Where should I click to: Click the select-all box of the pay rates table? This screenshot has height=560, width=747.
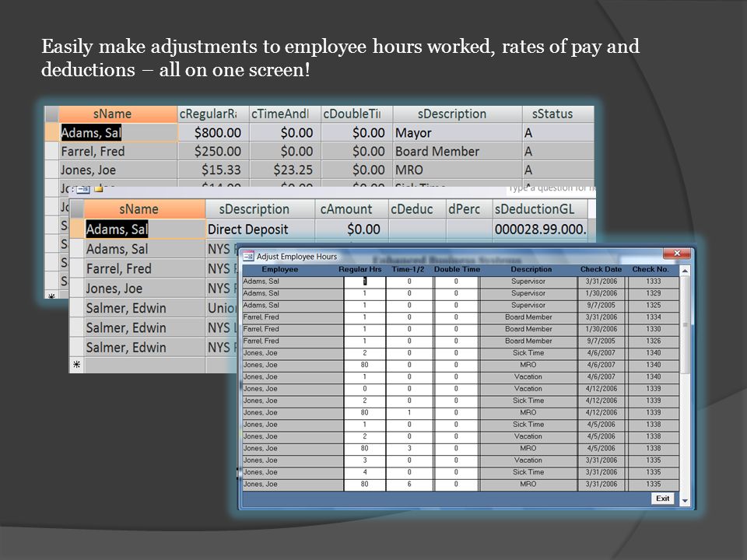[51, 114]
